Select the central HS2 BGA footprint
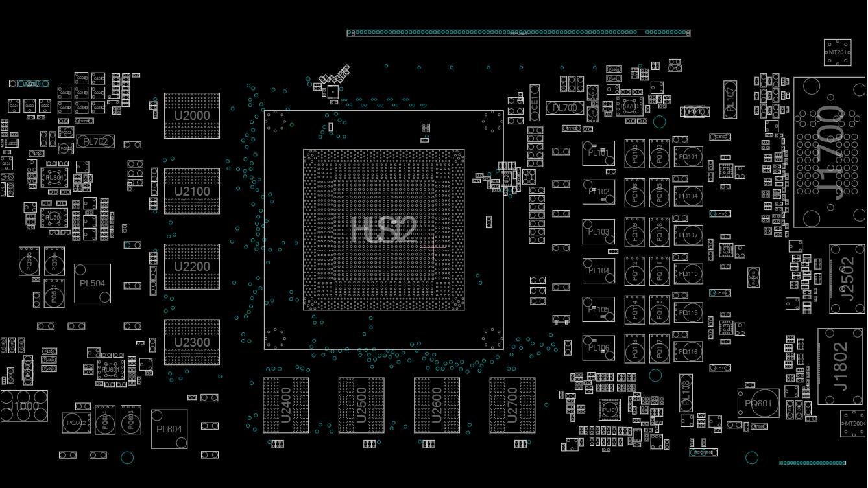 (384, 230)
